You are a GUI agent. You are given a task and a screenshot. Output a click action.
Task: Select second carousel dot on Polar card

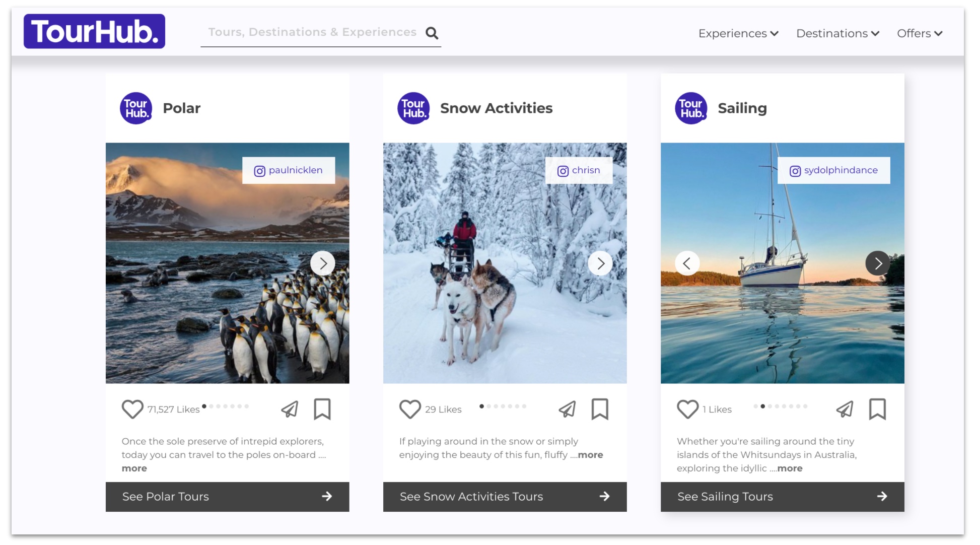[x=212, y=406]
